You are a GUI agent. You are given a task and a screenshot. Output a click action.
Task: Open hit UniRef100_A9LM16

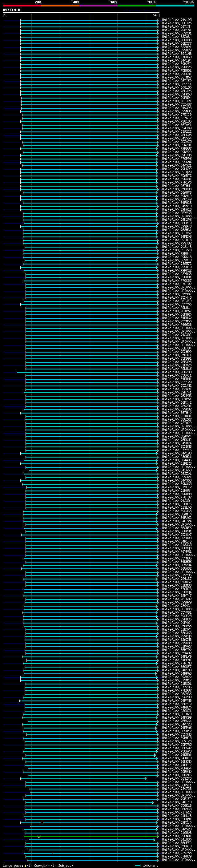point(177,369)
